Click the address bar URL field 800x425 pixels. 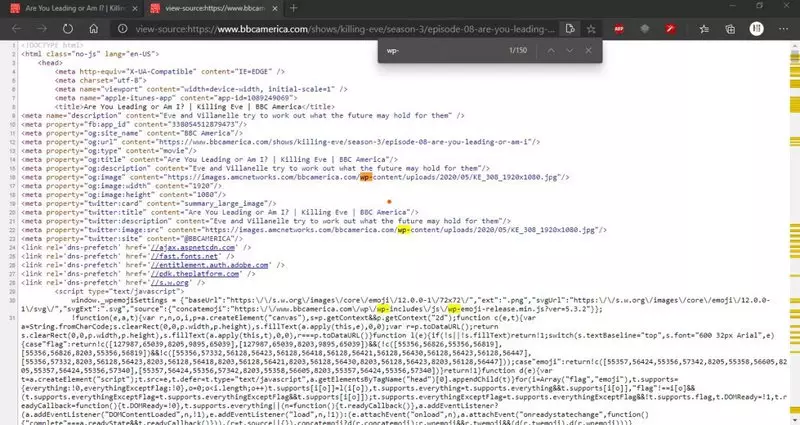[345, 29]
